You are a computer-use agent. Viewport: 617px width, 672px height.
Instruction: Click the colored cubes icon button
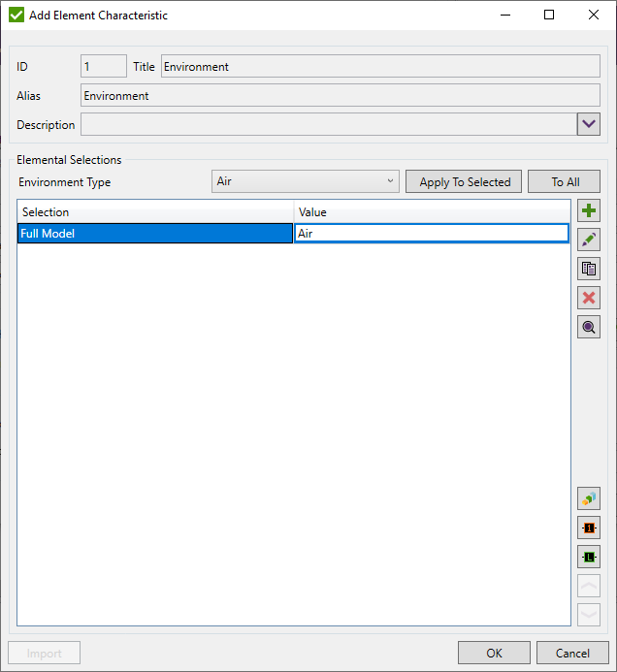pos(588,499)
